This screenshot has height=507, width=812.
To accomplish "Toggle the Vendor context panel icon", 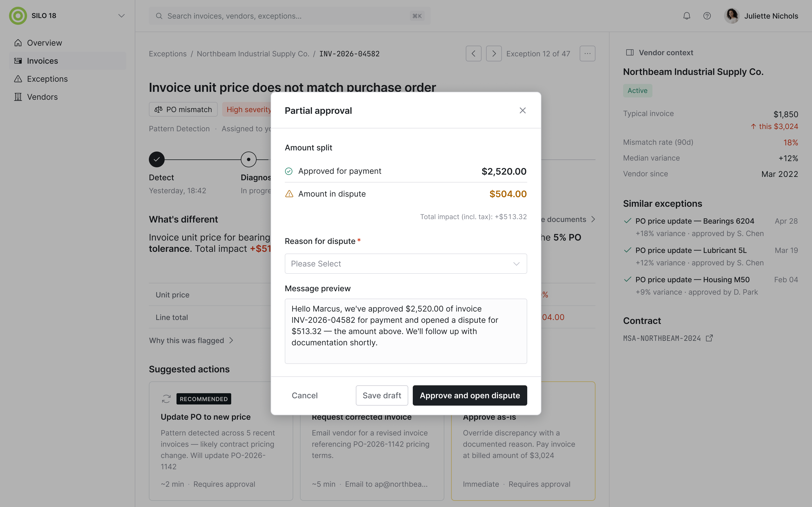I will click(630, 53).
